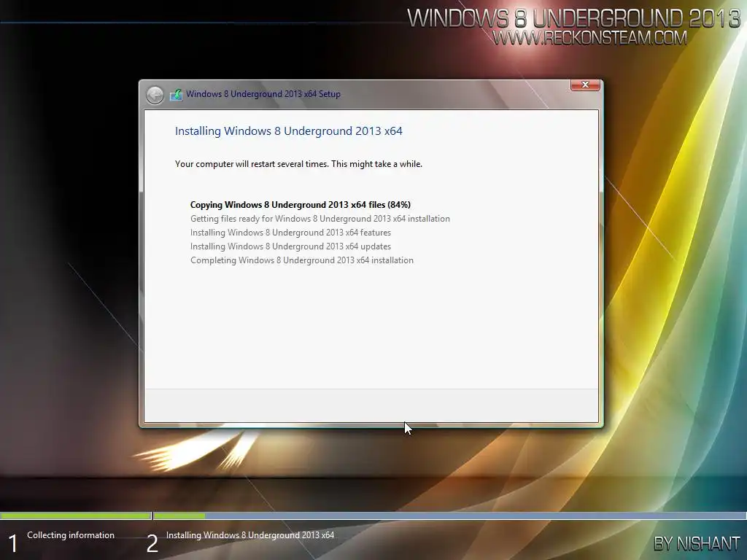Click 'Installing Windows 8 Underground 2013 x64 features' line
Screen dimensions: 747x560
coord(290,233)
